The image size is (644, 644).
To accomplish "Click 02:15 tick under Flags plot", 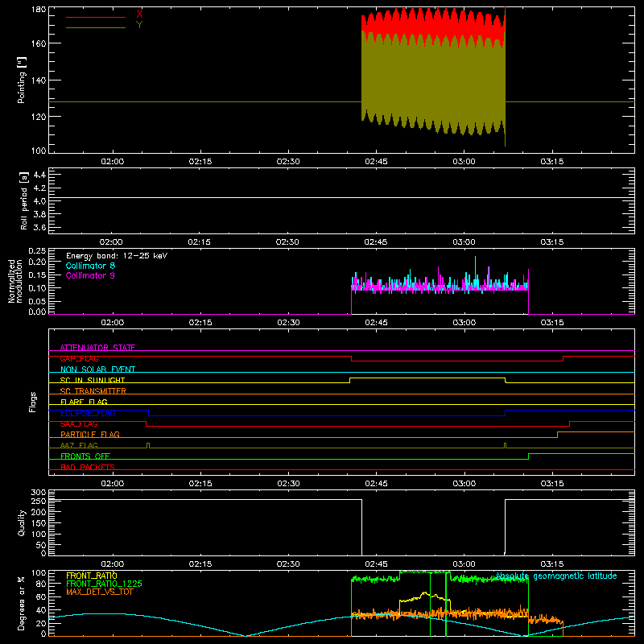I will (200, 484).
